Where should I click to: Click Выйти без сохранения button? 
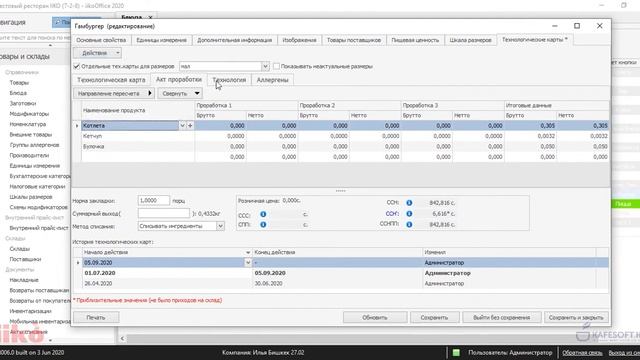502,318
